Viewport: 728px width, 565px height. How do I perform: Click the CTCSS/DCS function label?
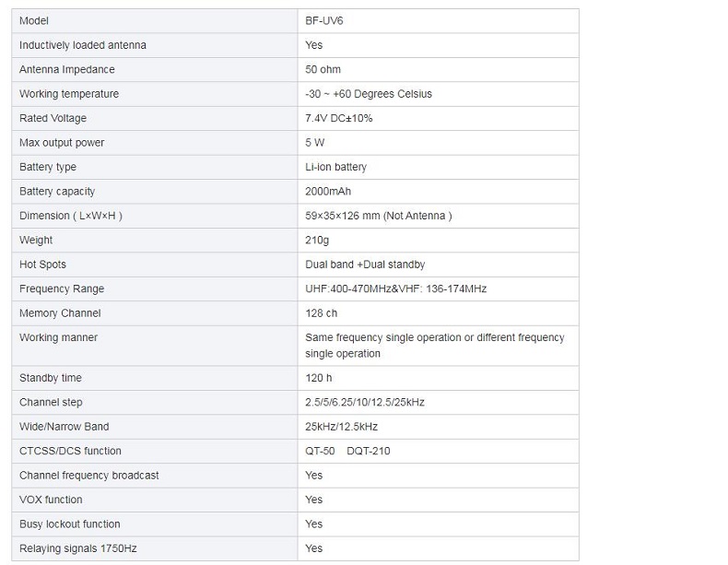(70, 452)
